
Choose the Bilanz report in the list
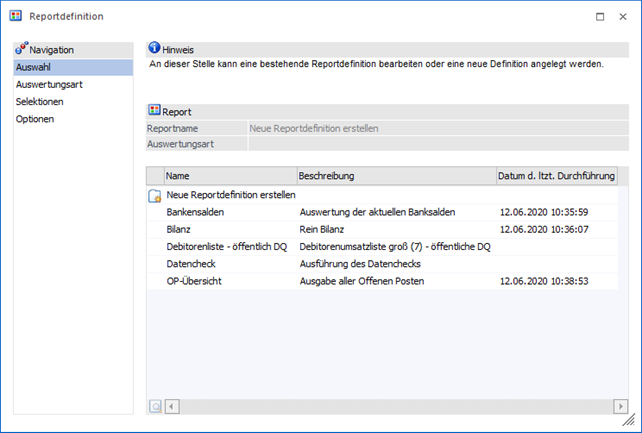(179, 229)
